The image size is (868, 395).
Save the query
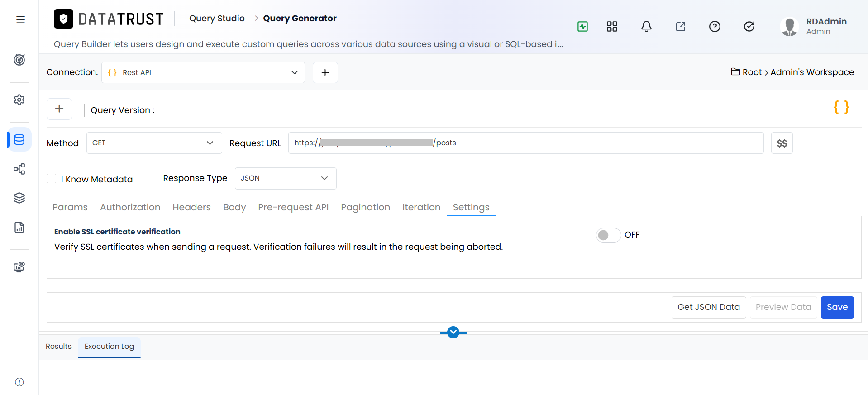tap(837, 307)
